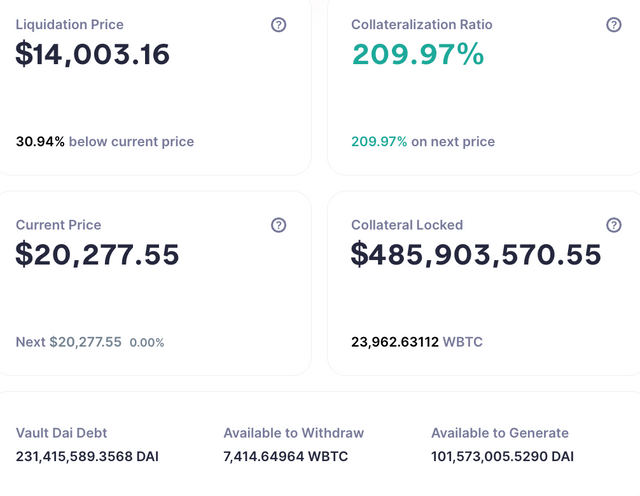
Task: Select the 231,415,589.3568 DAI debt amount
Action: [x=87, y=457]
